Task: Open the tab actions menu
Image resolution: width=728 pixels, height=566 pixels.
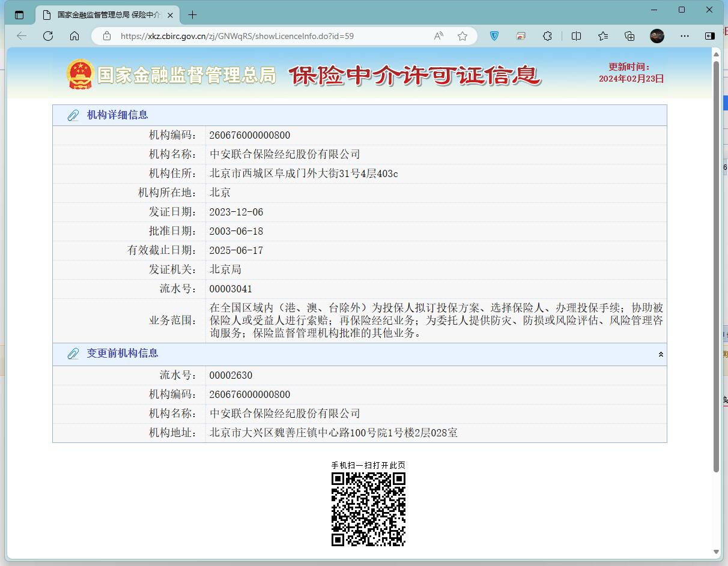Action: click(20, 14)
